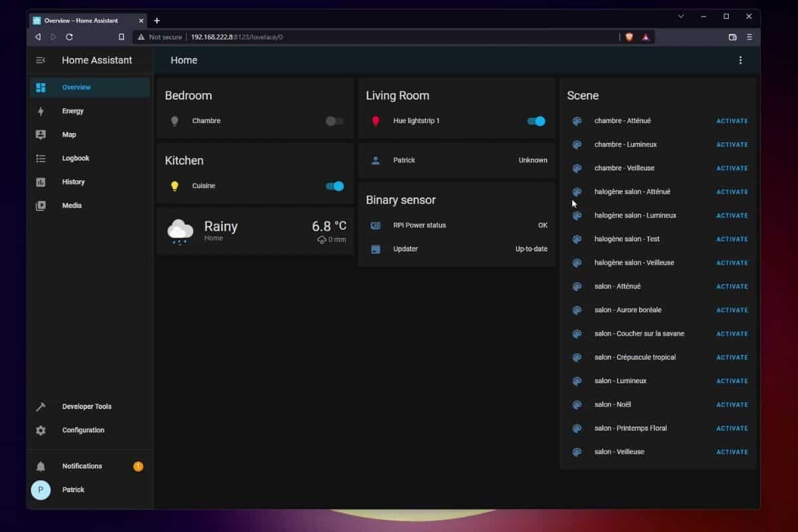Click the bookmark icon in address bar
The image size is (798, 532).
coord(121,37)
